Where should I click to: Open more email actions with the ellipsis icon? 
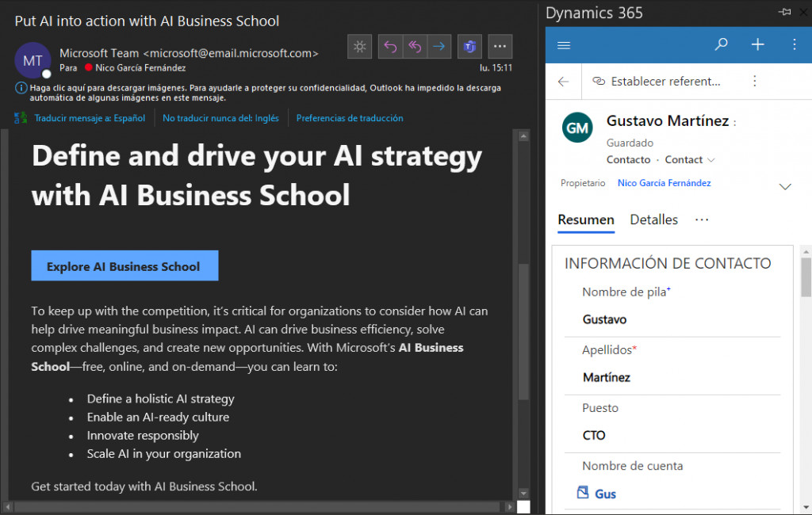click(500, 47)
